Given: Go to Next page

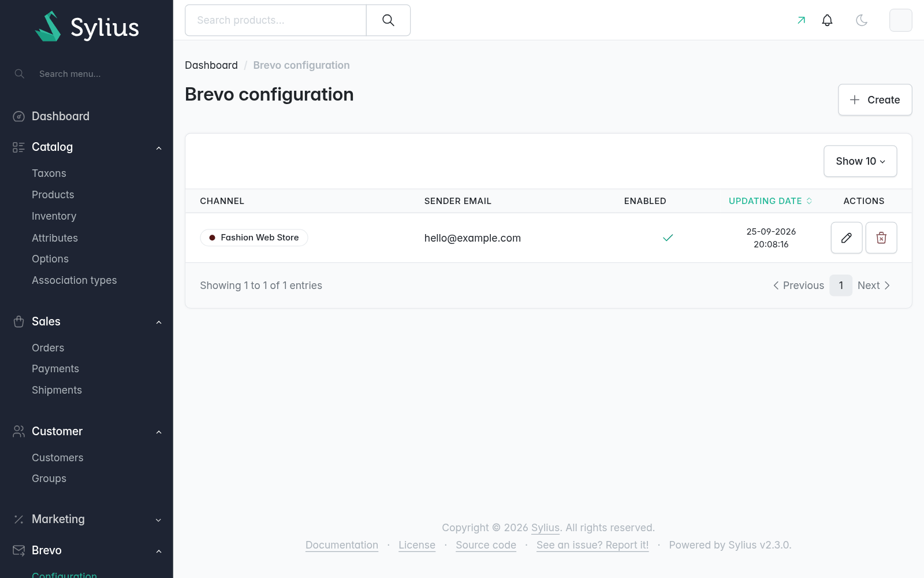Looking at the screenshot, I should click(874, 286).
